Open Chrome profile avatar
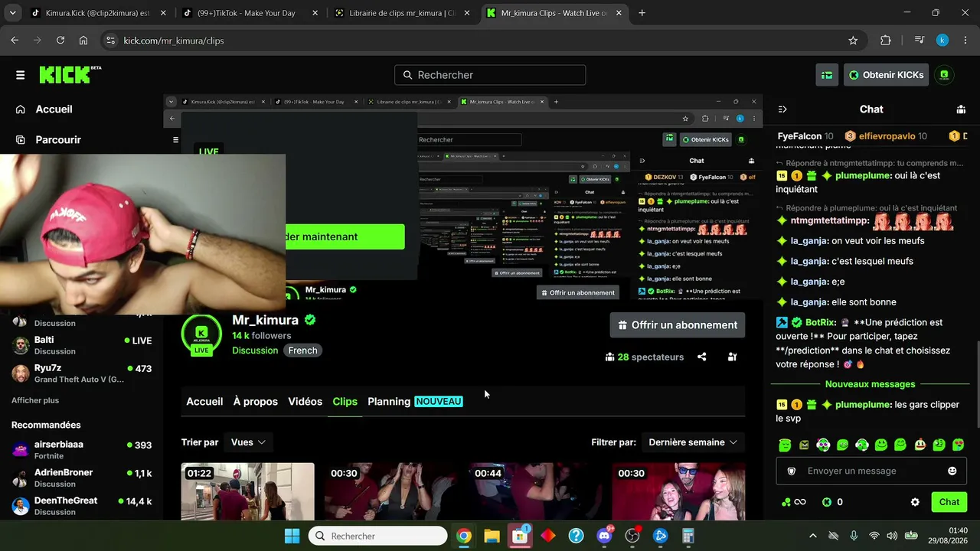Viewport: 980px width, 551px height. pyautogui.click(x=942, y=41)
